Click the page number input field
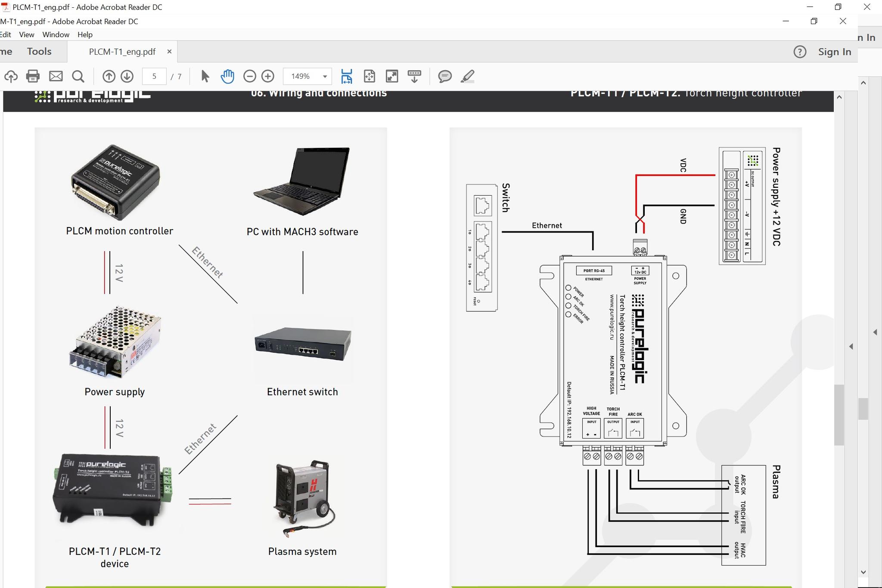The height and width of the screenshot is (588, 882). click(x=154, y=76)
